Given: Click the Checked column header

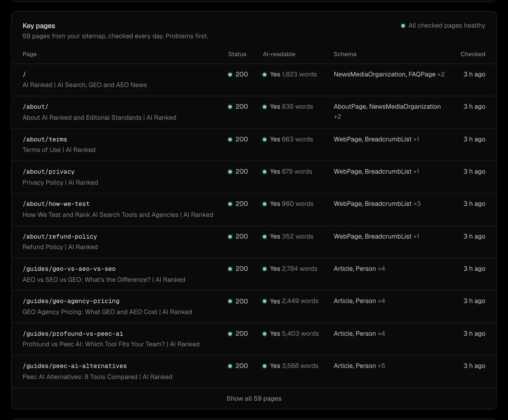Looking at the screenshot, I should pos(473,54).
